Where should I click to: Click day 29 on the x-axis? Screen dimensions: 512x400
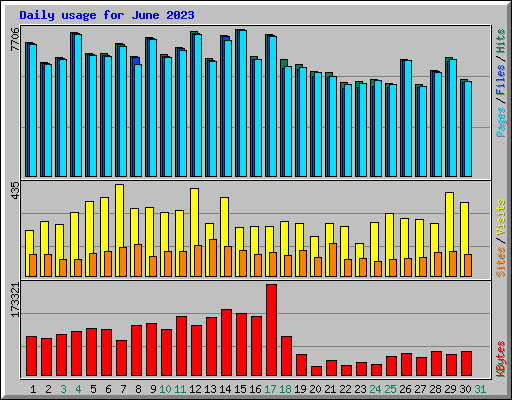pyautogui.click(x=450, y=389)
